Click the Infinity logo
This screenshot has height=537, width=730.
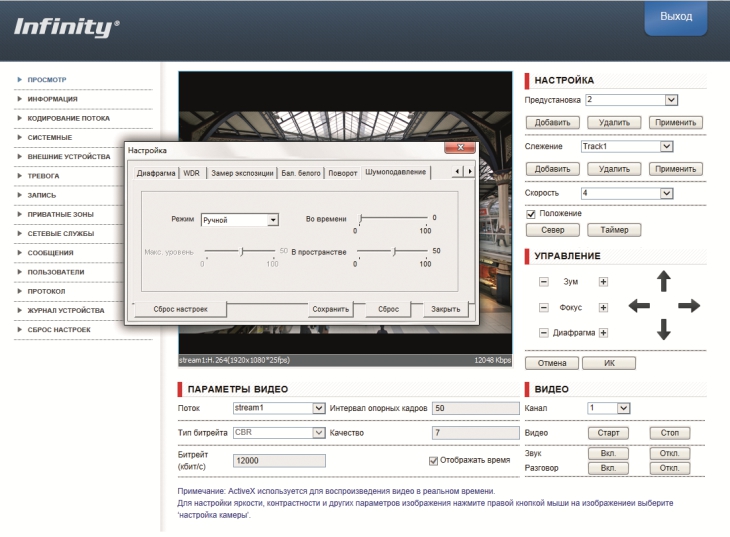(x=67, y=27)
